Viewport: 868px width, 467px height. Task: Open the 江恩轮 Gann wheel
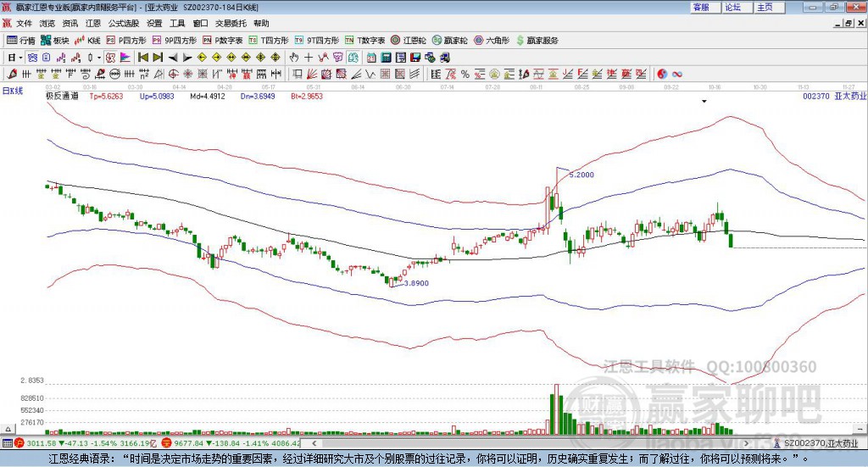pyautogui.click(x=409, y=41)
